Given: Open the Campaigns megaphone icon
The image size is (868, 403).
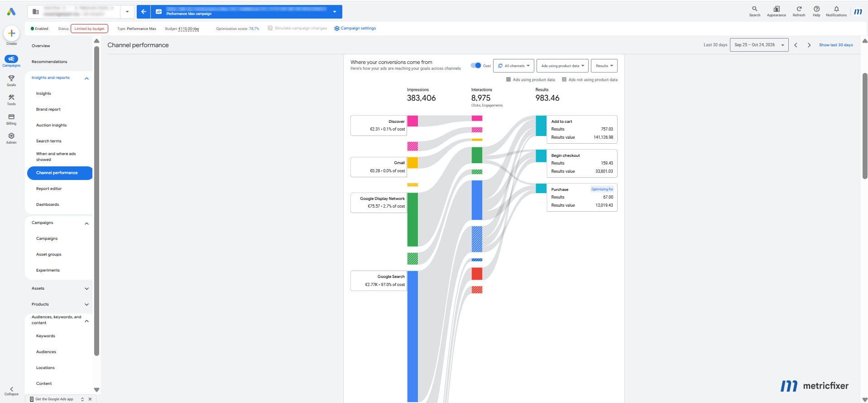Looking at the screenshot, I should coord(11,59).
